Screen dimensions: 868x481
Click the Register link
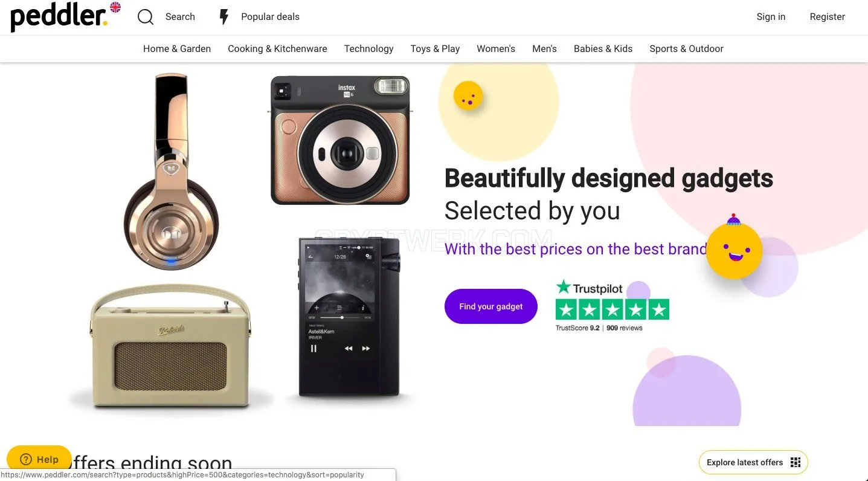tap(827, 17)
